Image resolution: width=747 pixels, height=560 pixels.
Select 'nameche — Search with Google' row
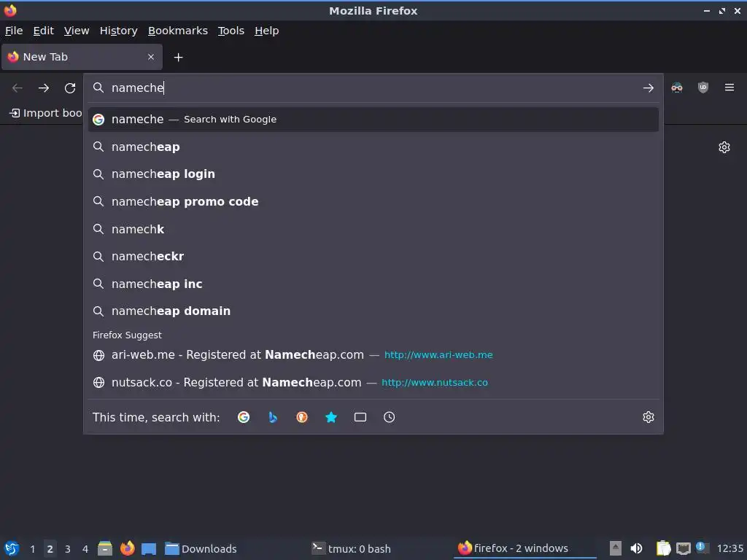pyautogui.click(x=373, y=120)
